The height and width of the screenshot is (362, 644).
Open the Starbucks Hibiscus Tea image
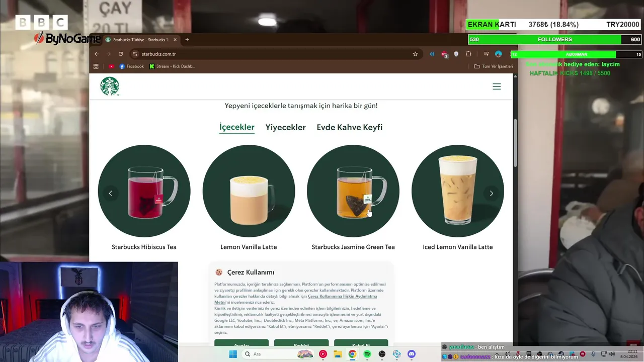(x=144, y=191)
